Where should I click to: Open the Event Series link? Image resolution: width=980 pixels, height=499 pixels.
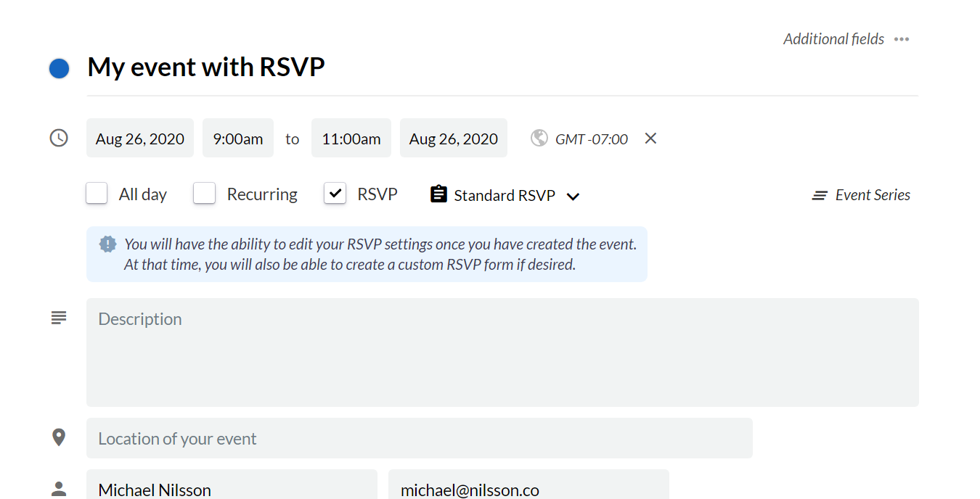[x=873, y=195]
